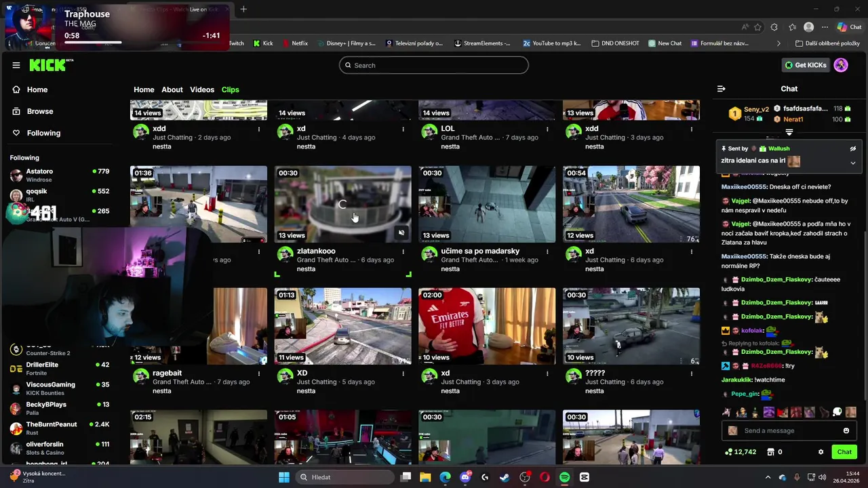Open Discord from the taskbar
This screenshot has height=488, width=868.
click(465, 477)
